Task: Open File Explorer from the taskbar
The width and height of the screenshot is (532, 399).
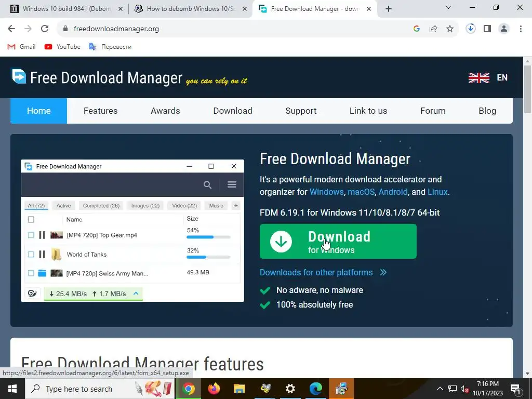Action: [x=239, y=389]
